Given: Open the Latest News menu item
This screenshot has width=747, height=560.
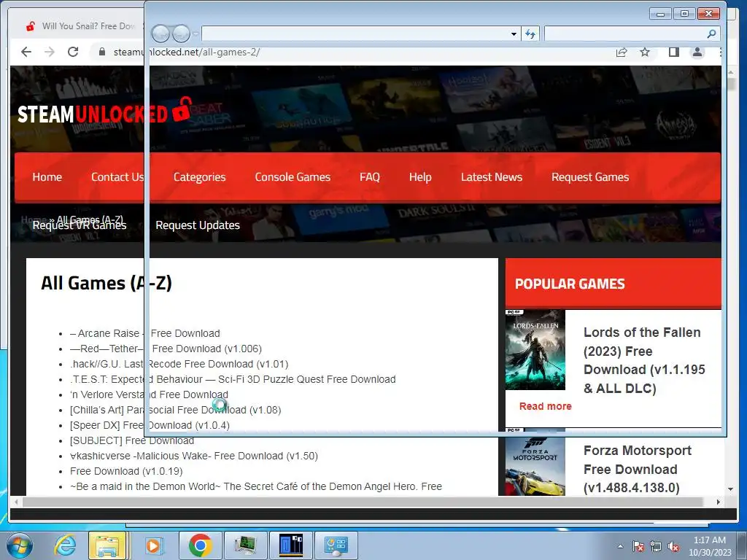Looking at the screenshot, I should coord(492,177).
